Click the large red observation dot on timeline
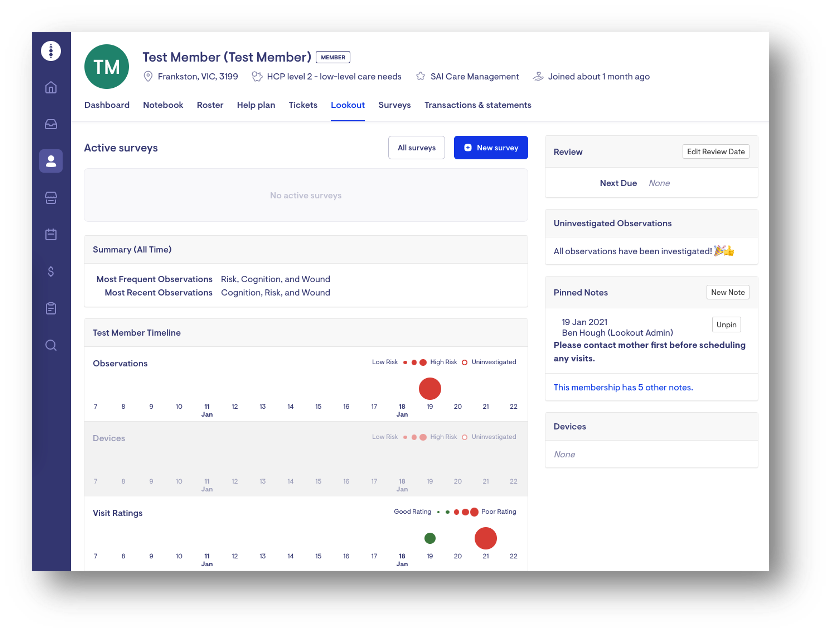This screenshot has width=832, height=634. pos(430,388)
